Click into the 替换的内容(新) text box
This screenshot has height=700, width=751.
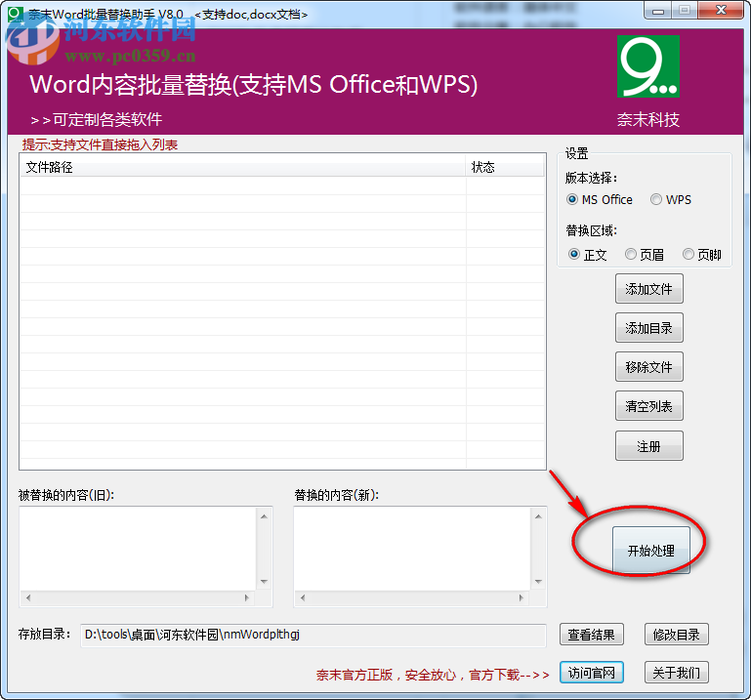coord(412,549)
